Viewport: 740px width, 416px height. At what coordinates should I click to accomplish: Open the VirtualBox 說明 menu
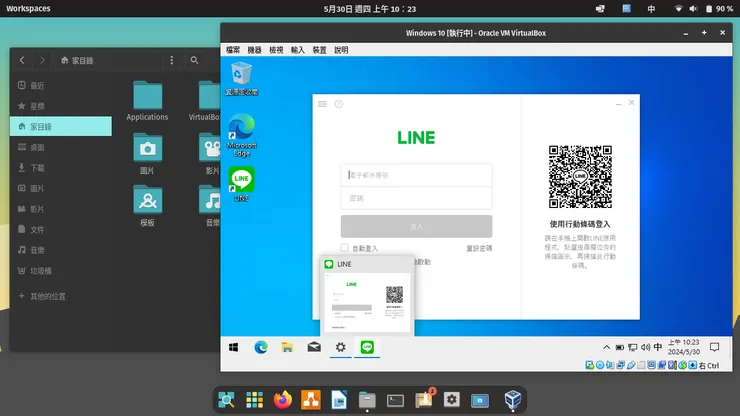341,50
